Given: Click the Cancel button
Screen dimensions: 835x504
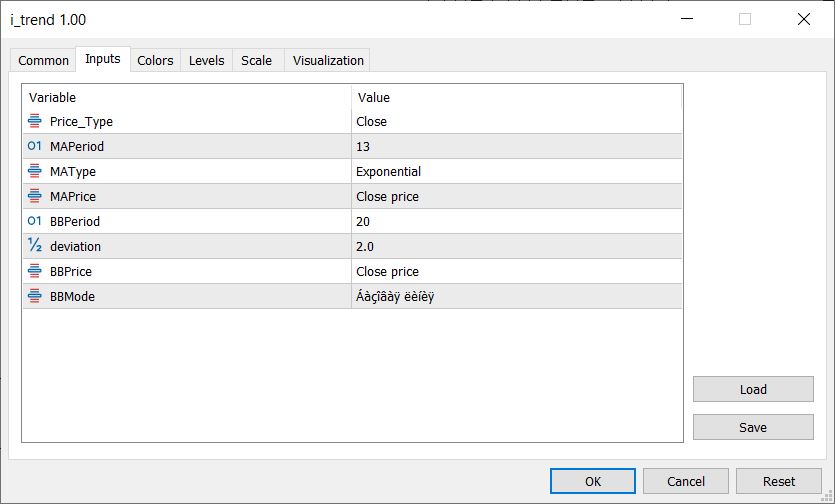Looking at the screenshot, I should [x=686, y=481].
